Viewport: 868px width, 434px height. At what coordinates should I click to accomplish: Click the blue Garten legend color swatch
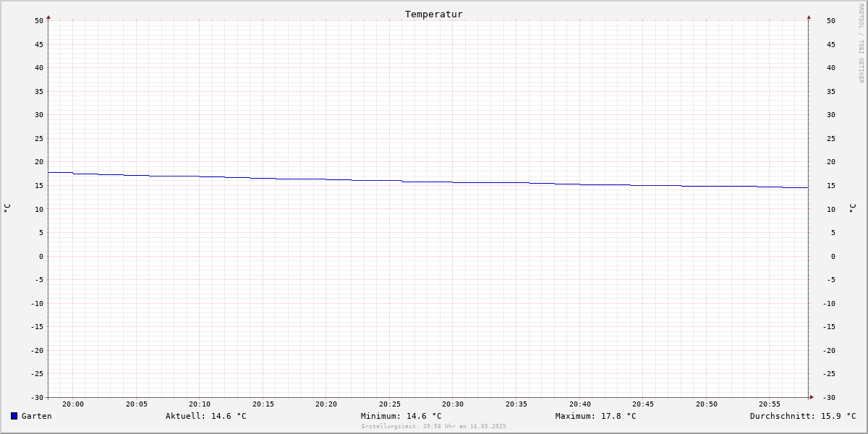pyautogui.click(x=14, y=416)
